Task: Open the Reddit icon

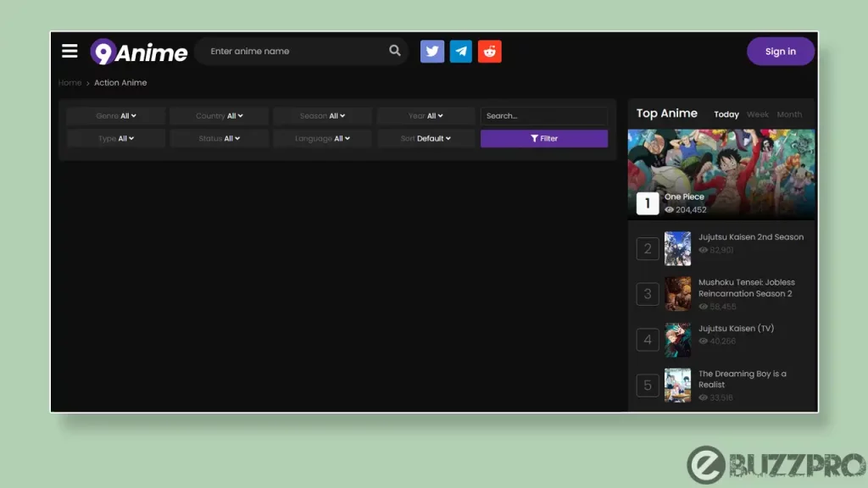Action: 489,52
